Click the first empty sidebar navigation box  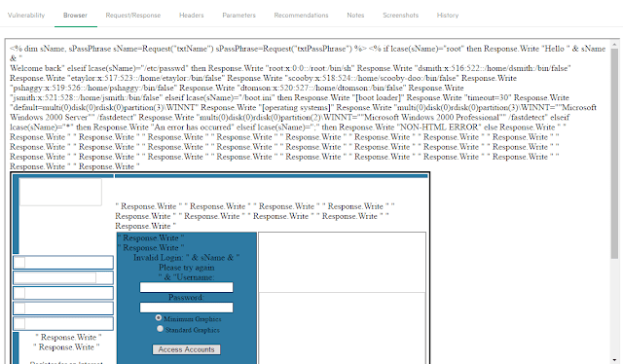[x=63, y=263]
